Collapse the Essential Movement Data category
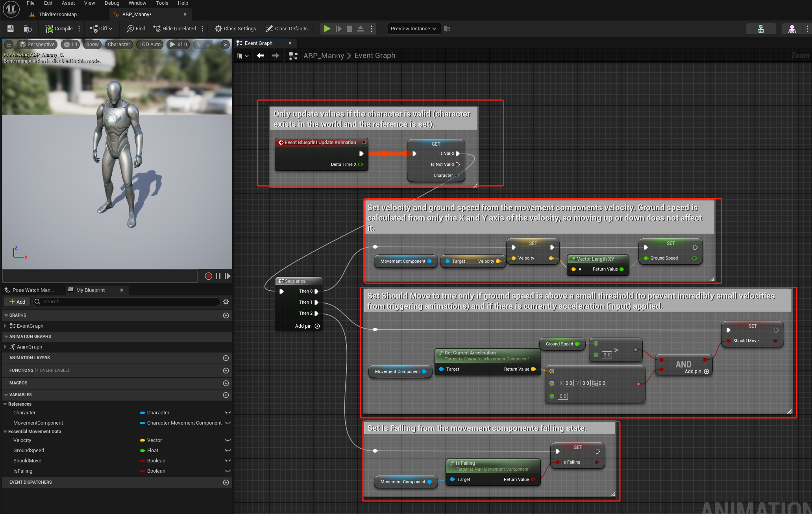The height and width of the screenshot is (514, 812). (x=5, y=432)
